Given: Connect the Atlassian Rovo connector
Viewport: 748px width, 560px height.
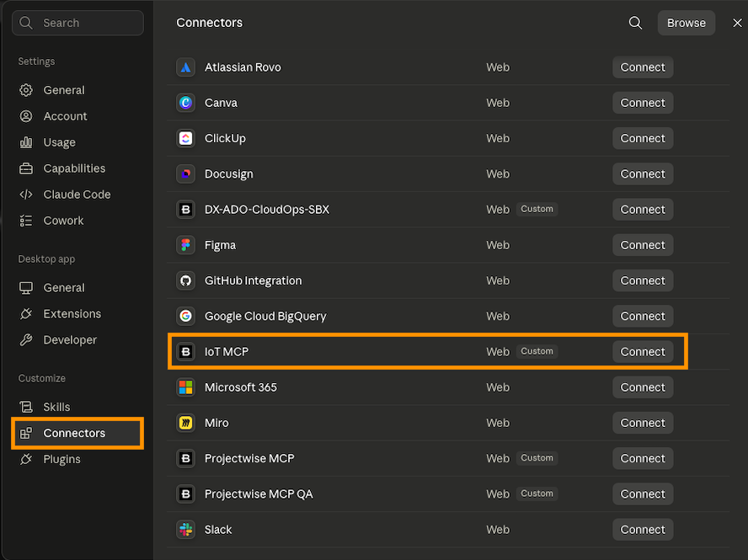Looking at the screenshot, I should click(x=643, y=67).
